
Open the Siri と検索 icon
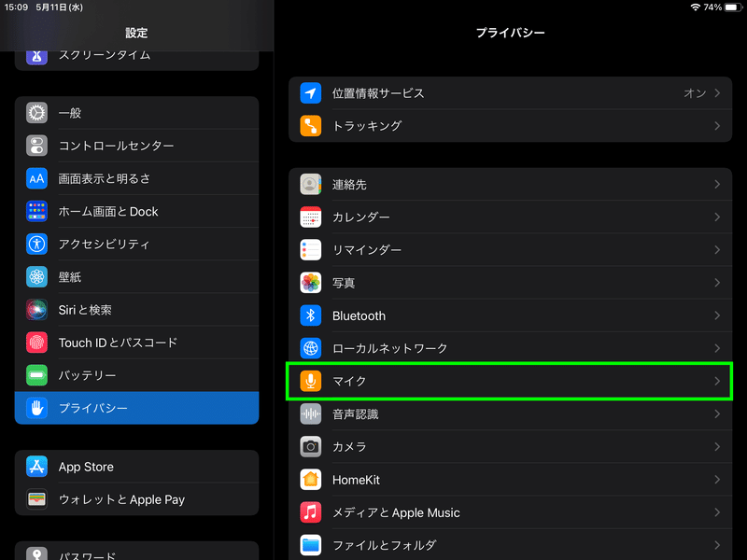[x=36, y=310]
